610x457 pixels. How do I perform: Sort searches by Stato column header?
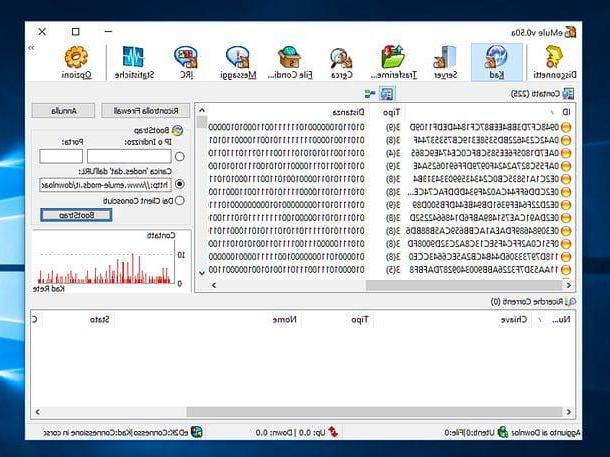(x=79, y=320)
